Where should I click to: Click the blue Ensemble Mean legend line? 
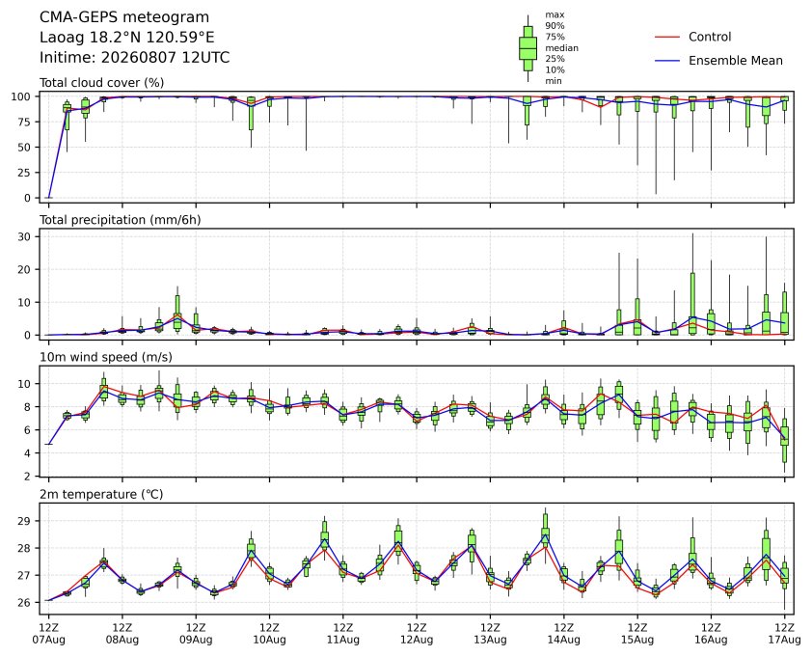pyautogui.click(x=667, y=61)
